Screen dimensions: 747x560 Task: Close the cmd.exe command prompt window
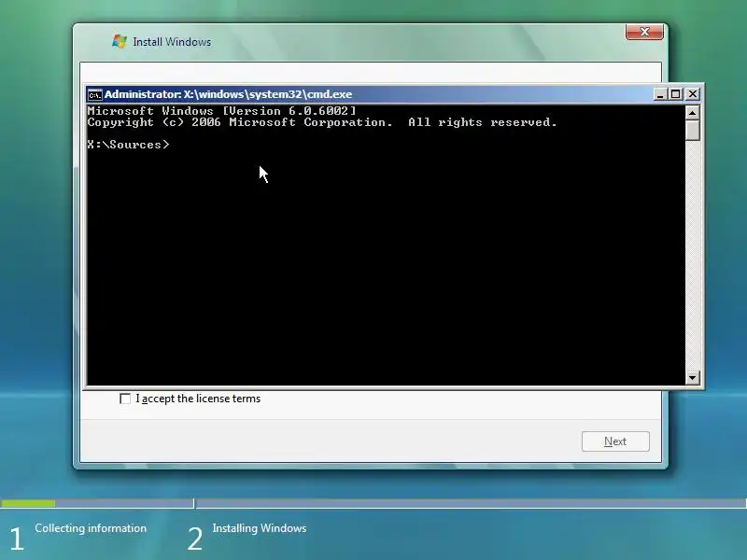692,94
